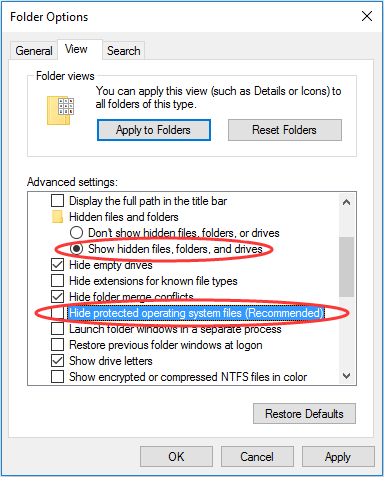
Task: Click the Advanced settings scrollbar thumb
Action: [346, 267]
